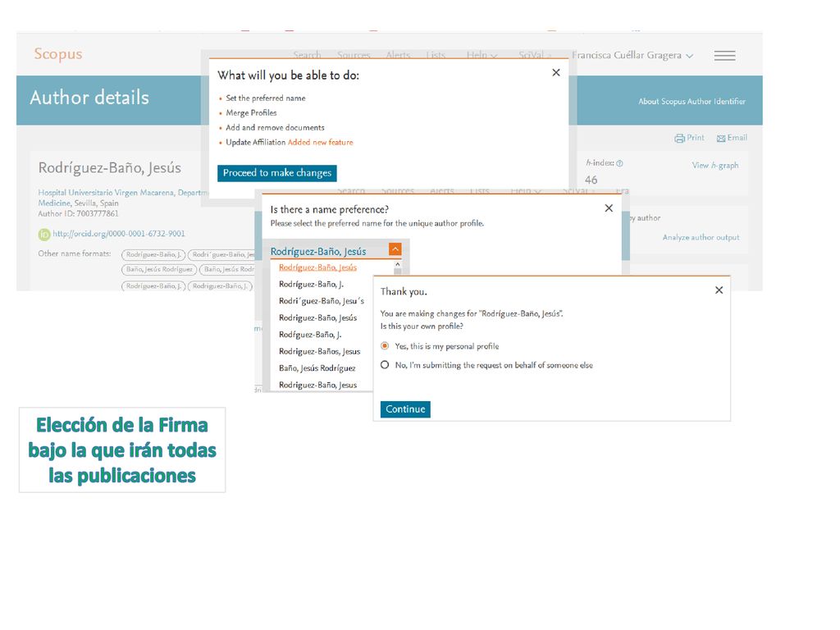Open the Sources menu item
Viewport: 840px width, 630px height.
coord(354,55)
